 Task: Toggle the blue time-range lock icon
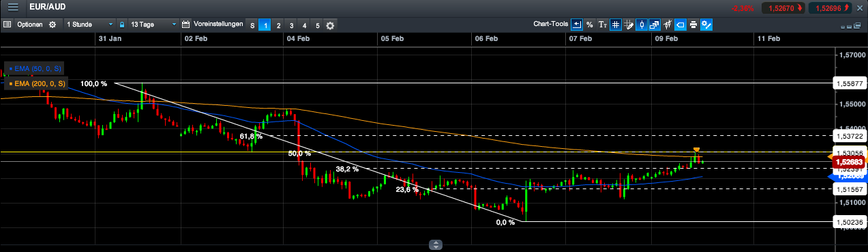(121, 25)
